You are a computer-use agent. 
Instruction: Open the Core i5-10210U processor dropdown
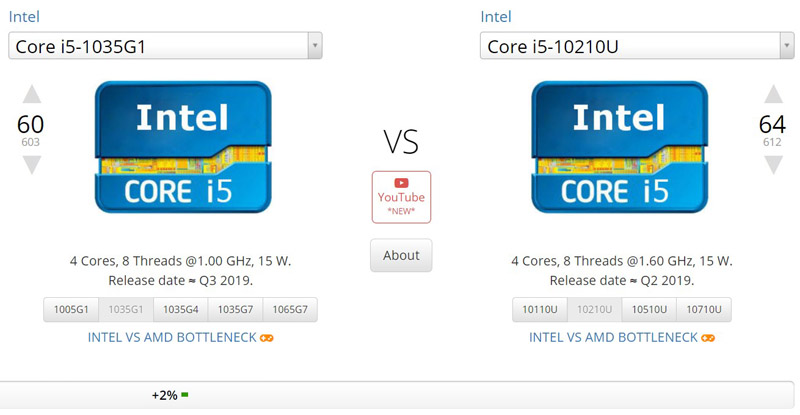click(x=637, y=46)
